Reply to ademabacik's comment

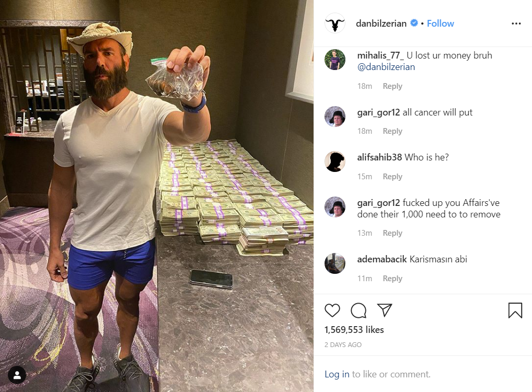pos(392,278)
